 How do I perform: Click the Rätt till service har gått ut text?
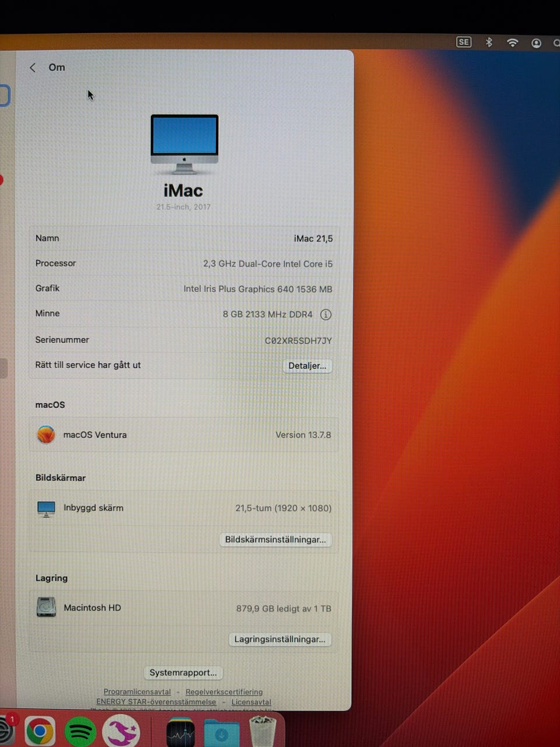point(88,365)
